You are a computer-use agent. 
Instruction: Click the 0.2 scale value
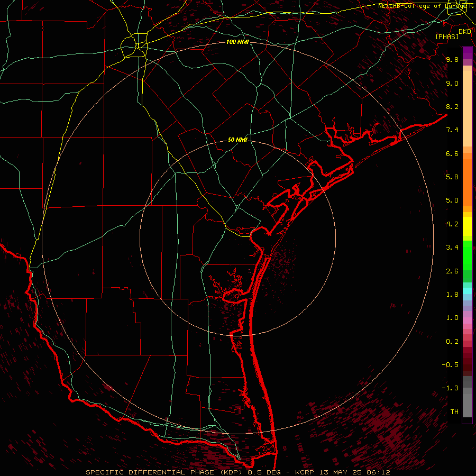pyautogui.click(x=452, y=342)
